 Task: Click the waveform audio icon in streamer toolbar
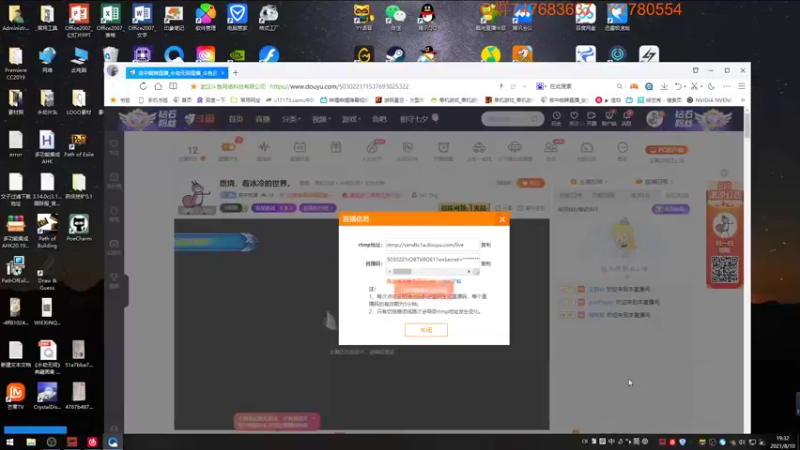click(264, 147)
